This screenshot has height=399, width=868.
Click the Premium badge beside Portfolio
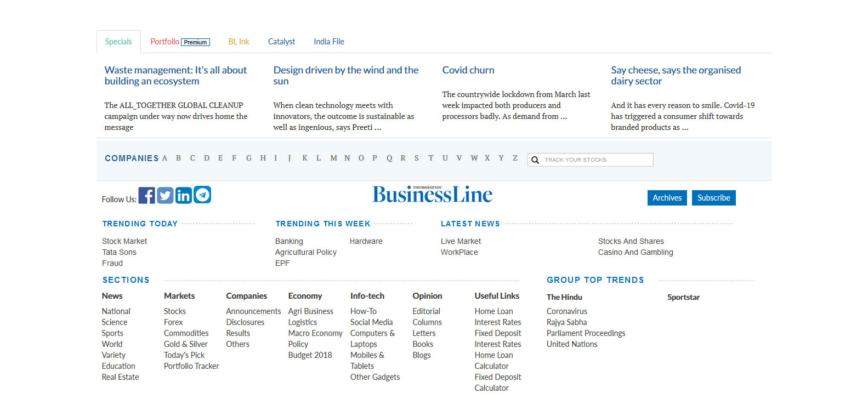tap(195, 42)
